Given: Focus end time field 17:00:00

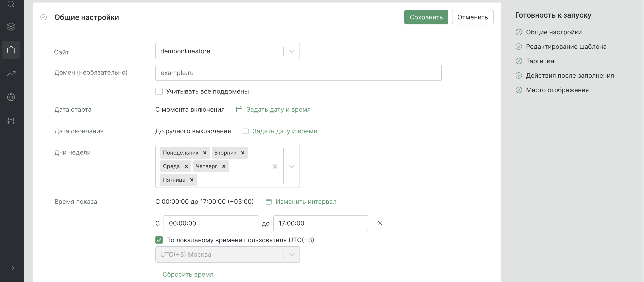Looking at the screenshot, I should tap(321, 223).
